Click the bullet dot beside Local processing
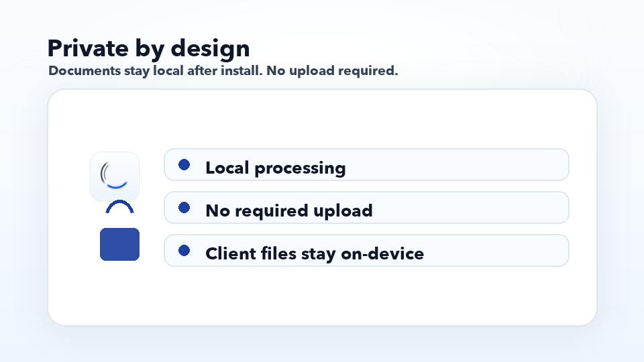Image resolution: width=644 pixels, height=362 pixels. [x=184, y=165]
